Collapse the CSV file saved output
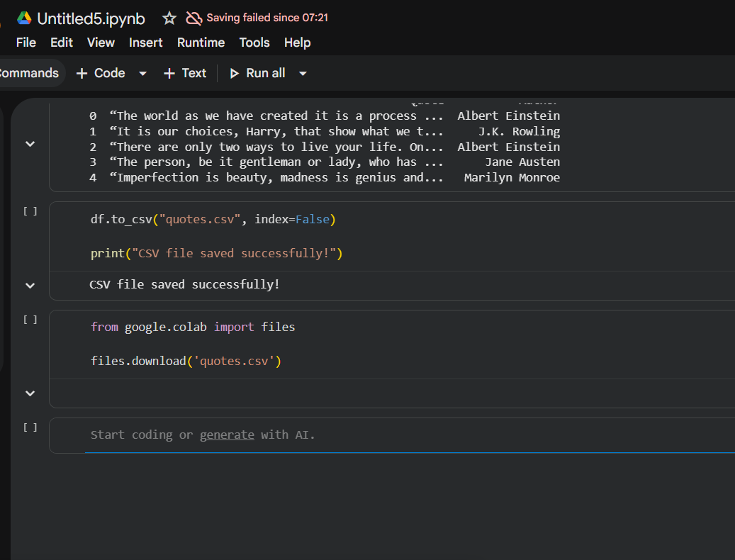The width and height of the screenshot is (735, 560). (x=30, y=286)
